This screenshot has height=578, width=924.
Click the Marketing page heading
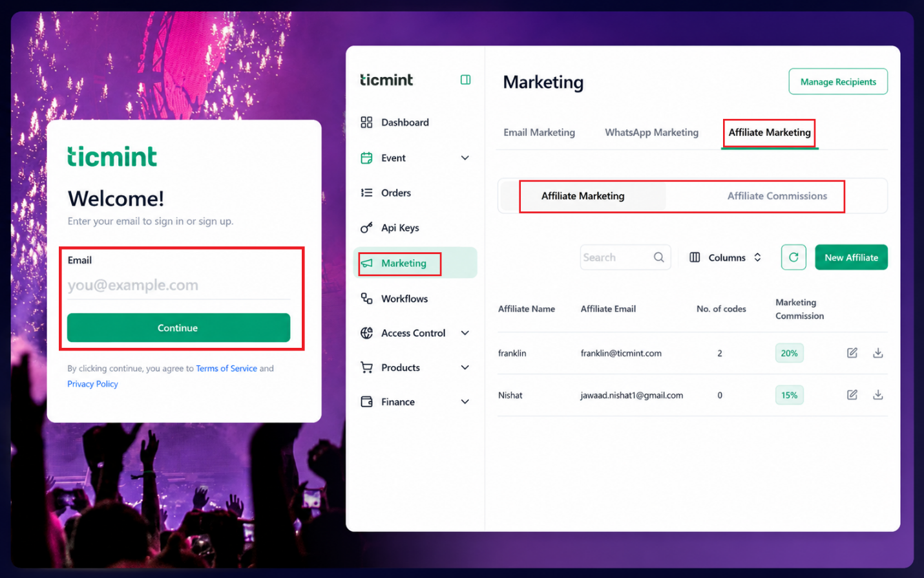click(543, 82)
